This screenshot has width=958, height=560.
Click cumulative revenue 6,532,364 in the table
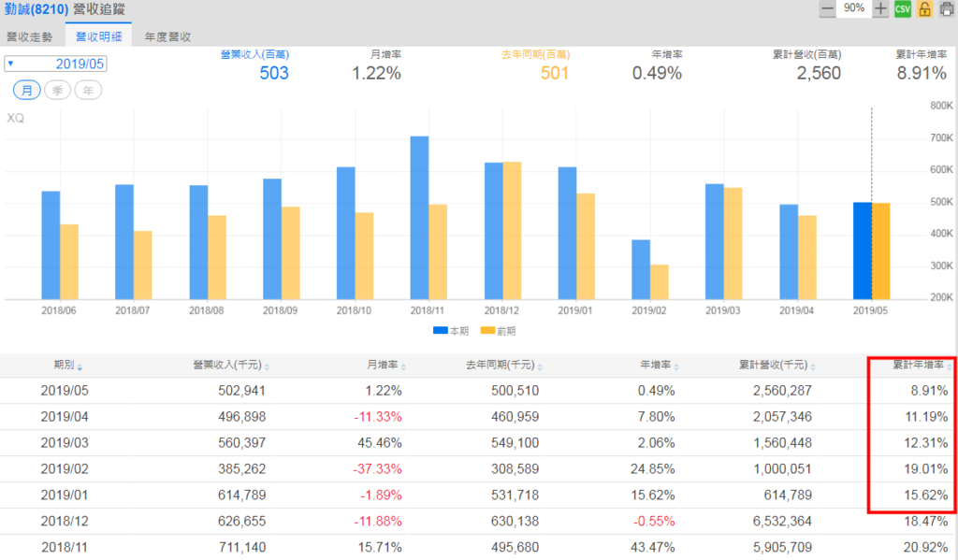coord(783,522)
